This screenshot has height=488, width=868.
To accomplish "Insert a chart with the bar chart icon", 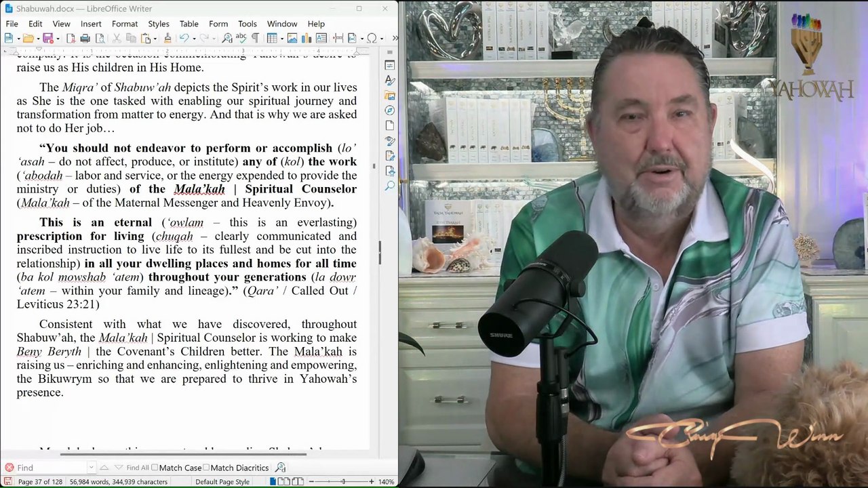I will click(x=307, y=38).
